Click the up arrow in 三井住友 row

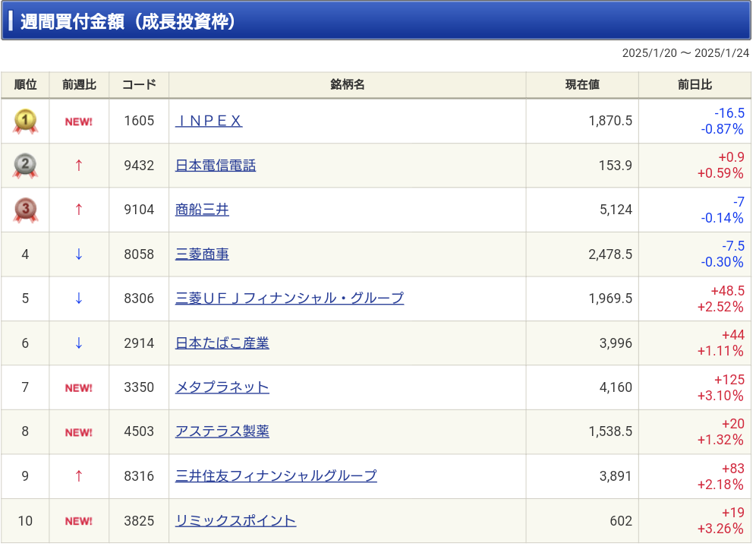[79, 476]
